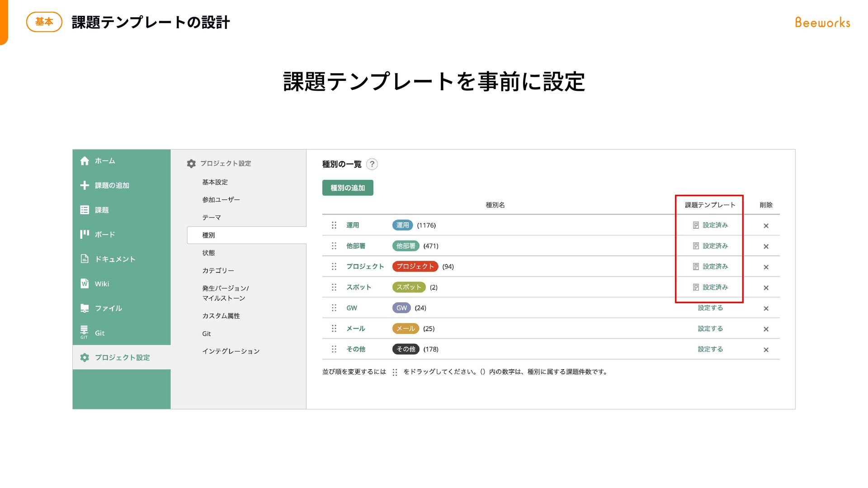This screenshot has width=868, height=488.
Task: Click the 種別の追加 button
Action: pyautogui.click(x=348, y=188)
